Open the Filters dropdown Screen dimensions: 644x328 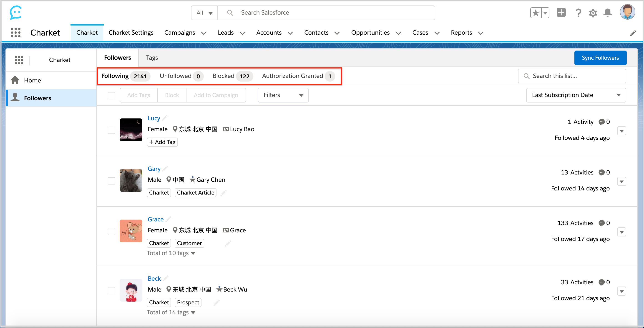coord(283,95)
